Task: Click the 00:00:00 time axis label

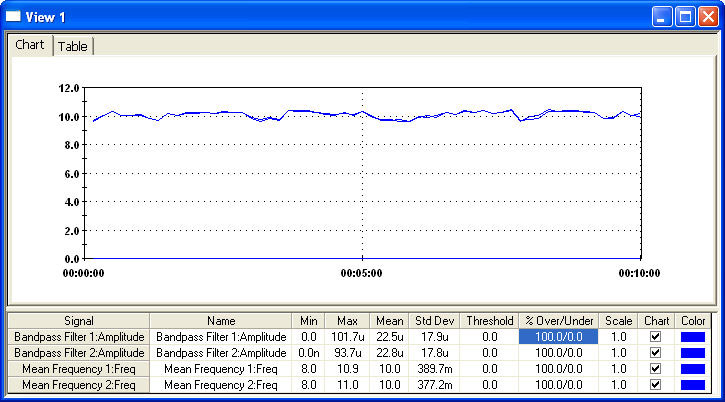Action: [84, 273]
